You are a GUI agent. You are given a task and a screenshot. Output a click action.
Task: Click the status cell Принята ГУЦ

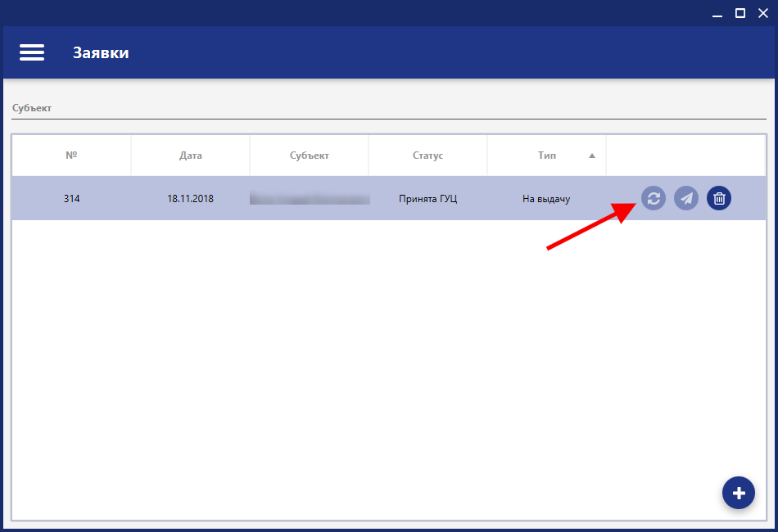pos(427,199)
